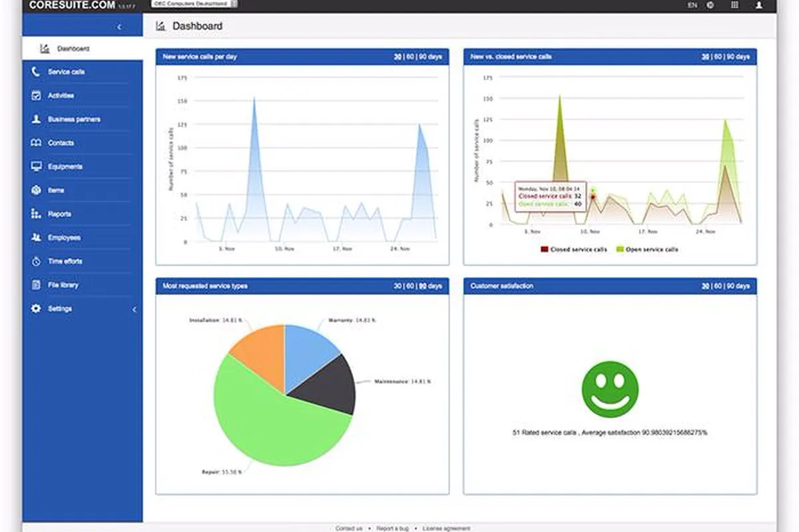Open File library via document icon
Screen dimensions: 799x532
point(36,285)
